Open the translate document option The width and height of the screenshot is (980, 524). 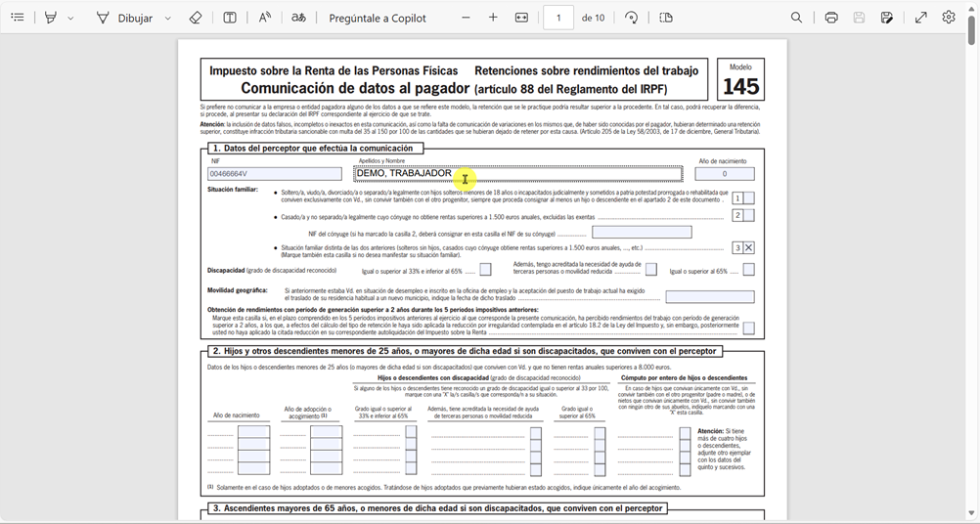click(x=298, y=18)
